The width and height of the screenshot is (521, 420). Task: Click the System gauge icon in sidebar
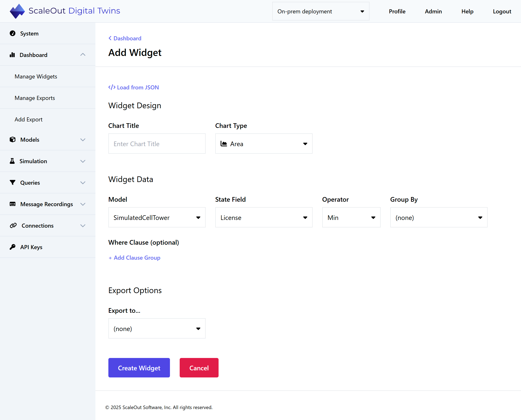[13, 33]
